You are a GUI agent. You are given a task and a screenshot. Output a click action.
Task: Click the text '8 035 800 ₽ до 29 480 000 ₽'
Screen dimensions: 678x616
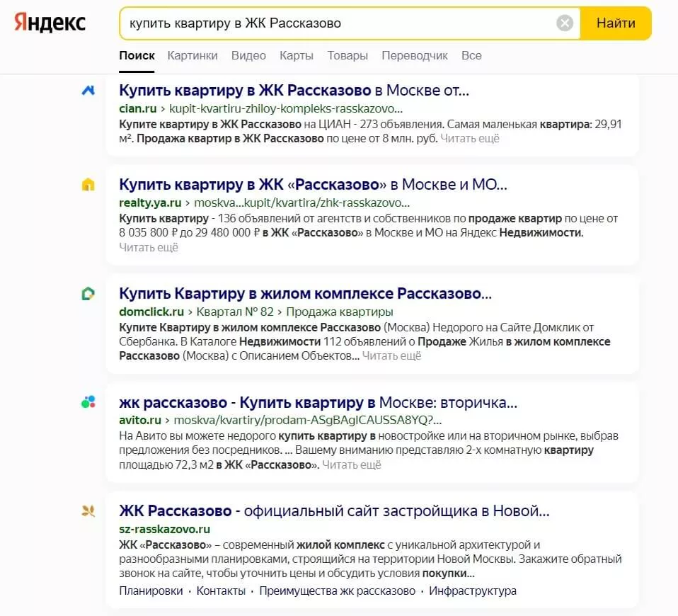[x=190, y=233]
